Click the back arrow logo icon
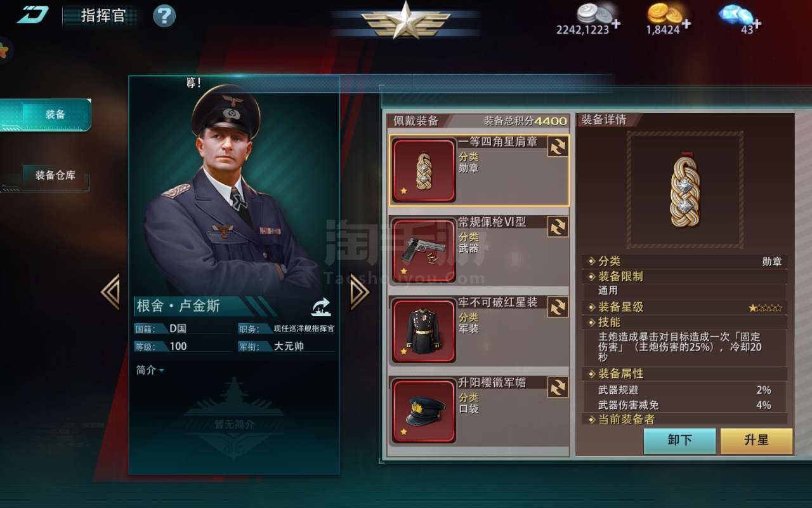812x508 pixels. click(33, 15)
